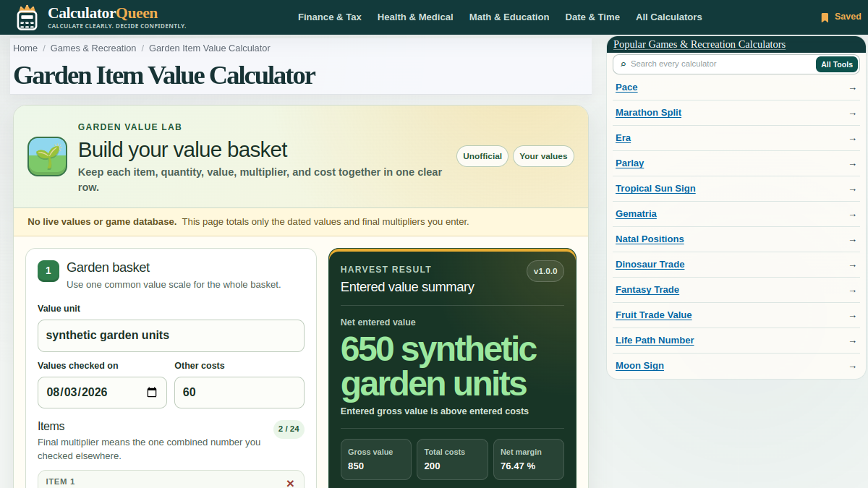The height and width of the screenshot is (488, 868).
Task: Open the Moon Sign link
Action: click(x=639, y=366)
